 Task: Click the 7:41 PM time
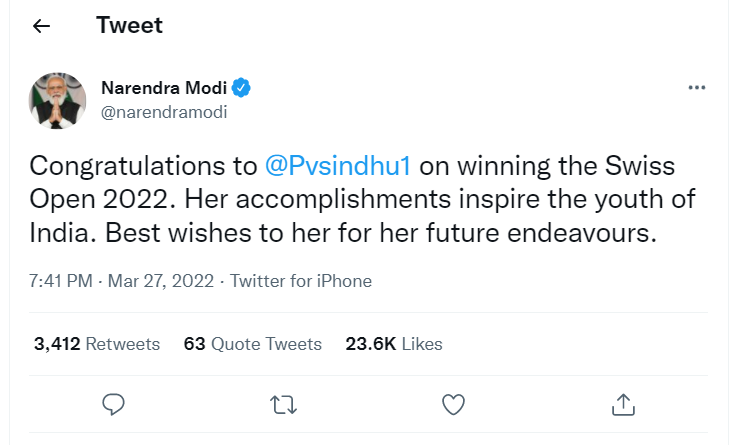[x=59, y=281]
